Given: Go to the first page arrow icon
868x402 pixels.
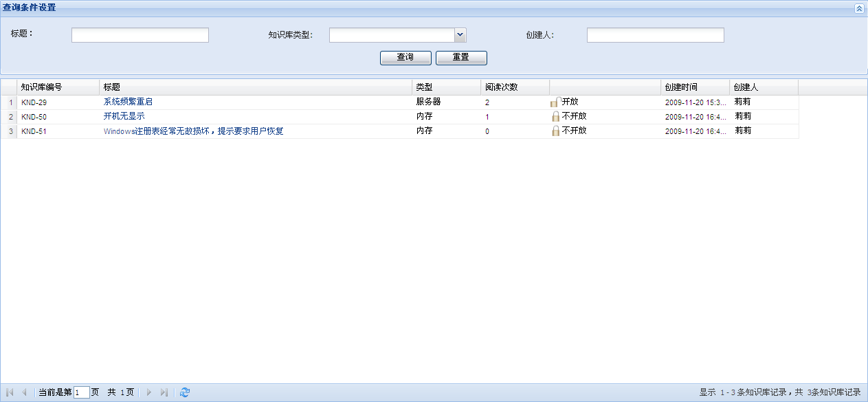Looking at the screenshot, I should [10, 392].
